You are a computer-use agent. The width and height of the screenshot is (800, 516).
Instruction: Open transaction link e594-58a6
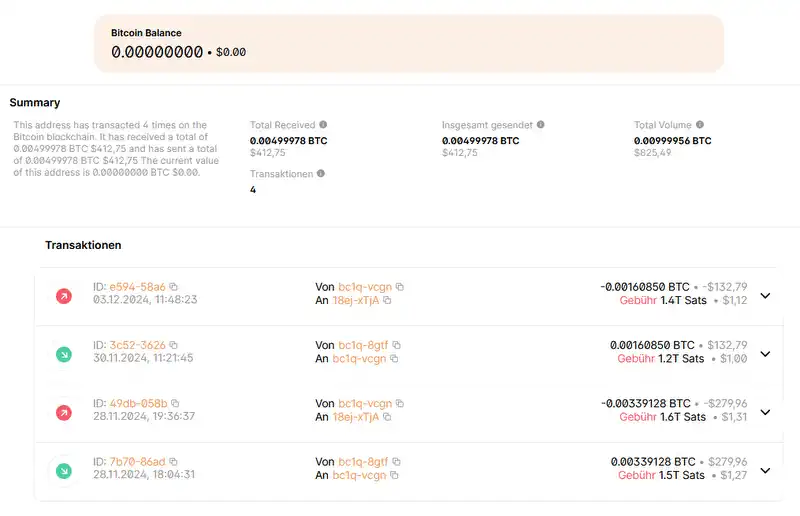(x=137, y=287)
